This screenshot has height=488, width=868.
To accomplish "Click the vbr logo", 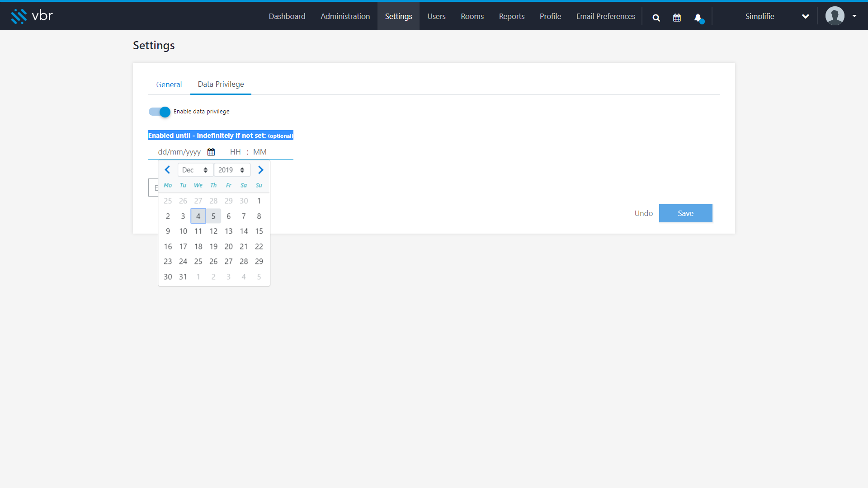I will click(x=32, y=16).
